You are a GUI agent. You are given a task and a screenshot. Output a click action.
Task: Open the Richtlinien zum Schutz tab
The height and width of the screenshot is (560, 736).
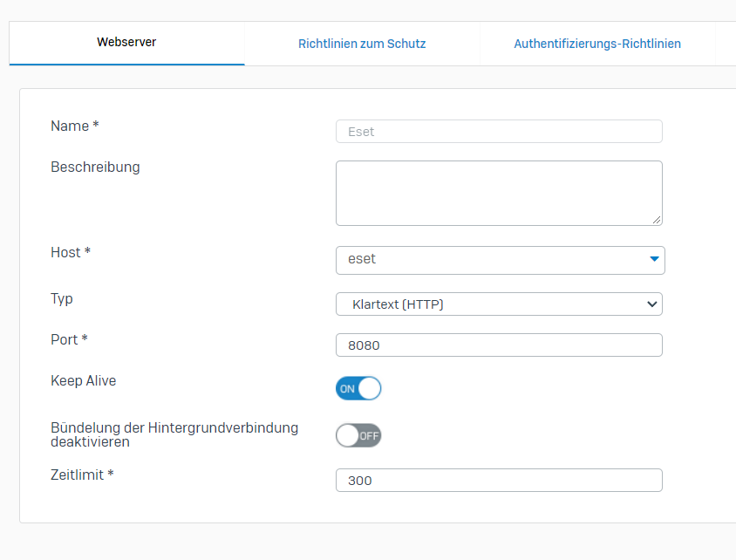[x=362, y=44]
